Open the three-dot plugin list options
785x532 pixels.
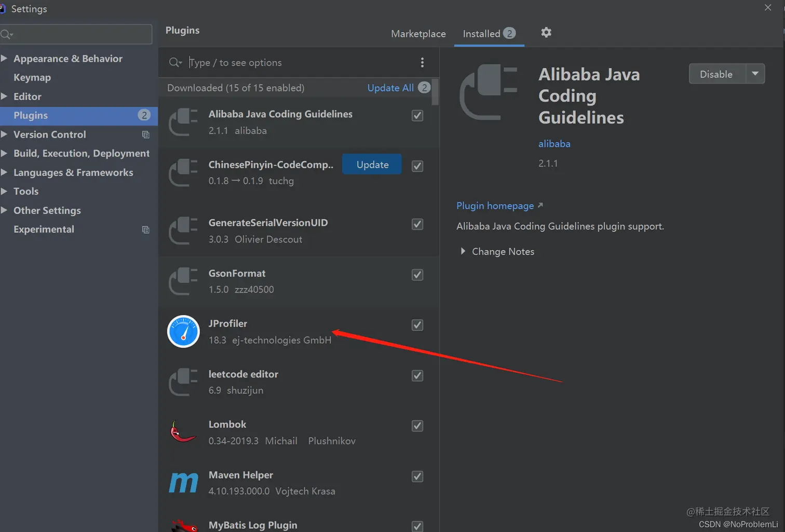tap(422, 62)
